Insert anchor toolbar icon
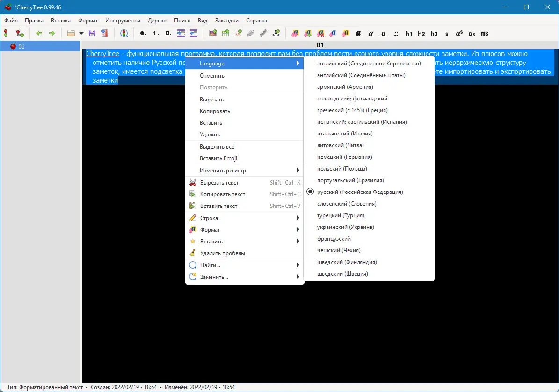The image size is (559, 392). [276, 34]
